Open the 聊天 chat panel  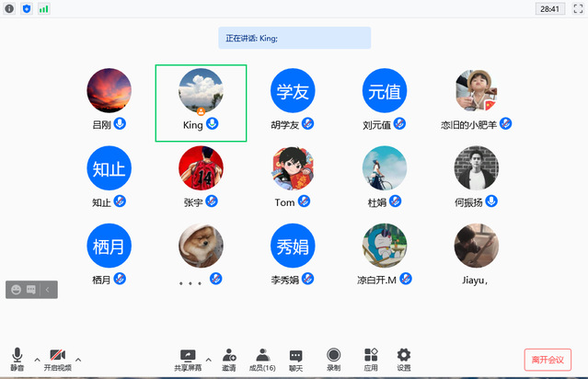(296, 355)
